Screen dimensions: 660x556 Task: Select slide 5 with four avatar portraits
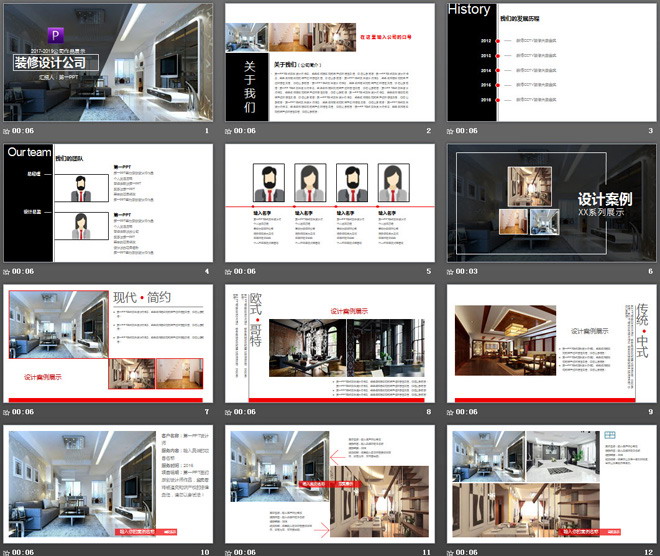click(329, 203)
